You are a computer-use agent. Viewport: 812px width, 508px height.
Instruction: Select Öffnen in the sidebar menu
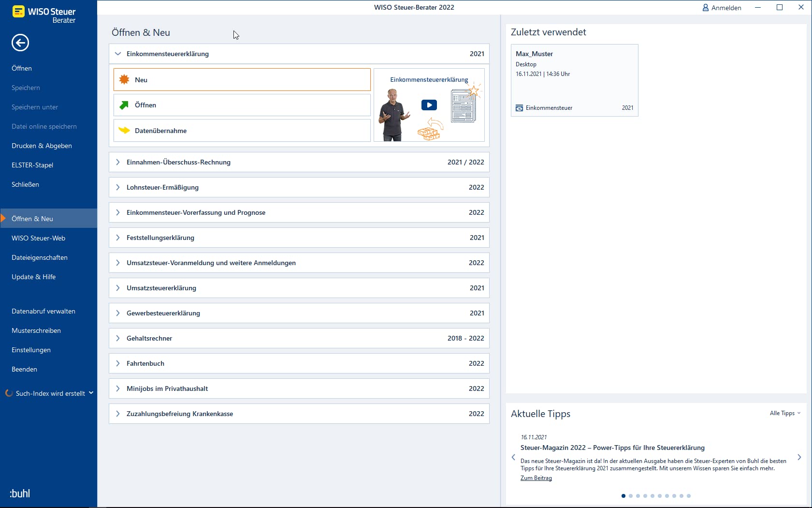pyautogui.click(x=22, y=68)
